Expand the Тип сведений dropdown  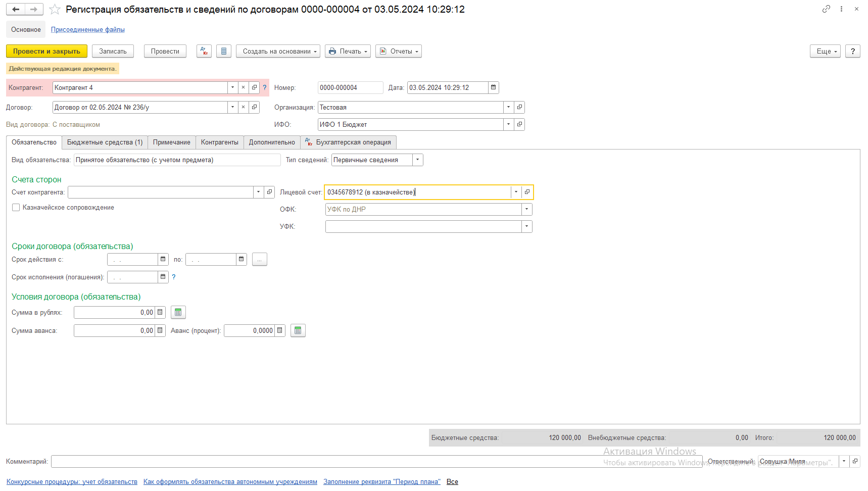tap(418, 160)
